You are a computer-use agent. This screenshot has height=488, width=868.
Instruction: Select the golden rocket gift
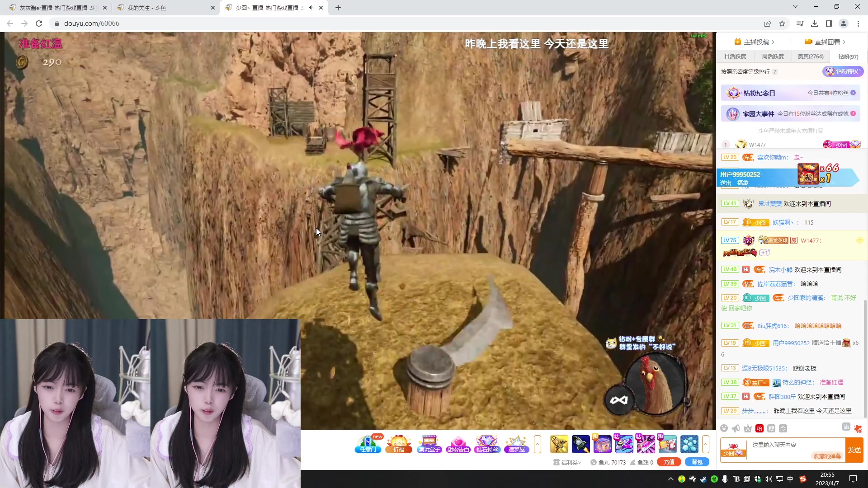559,444
